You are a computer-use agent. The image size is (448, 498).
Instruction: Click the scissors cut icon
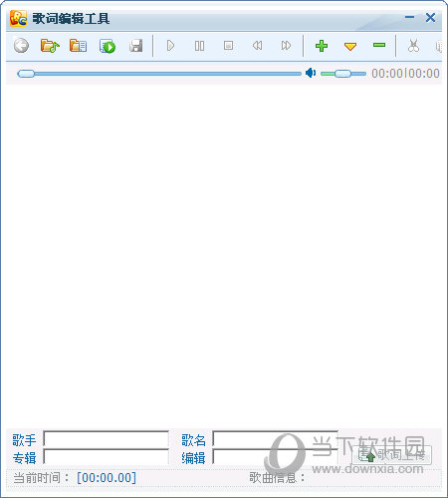(x=413, y=46)
